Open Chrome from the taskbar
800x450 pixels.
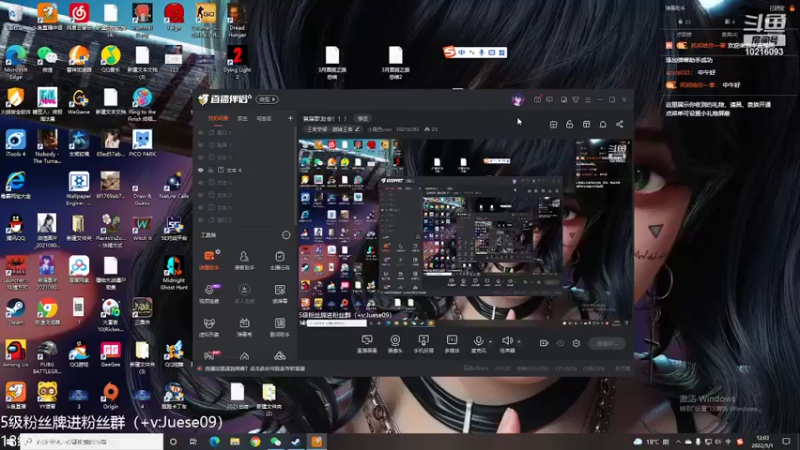(x=255, y=442)
